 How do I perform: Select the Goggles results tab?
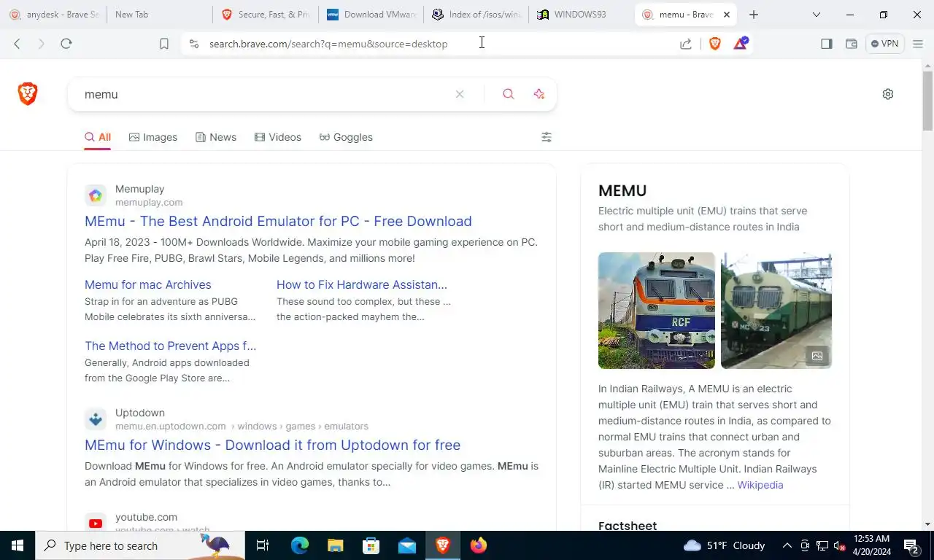[x=346, y=137]
